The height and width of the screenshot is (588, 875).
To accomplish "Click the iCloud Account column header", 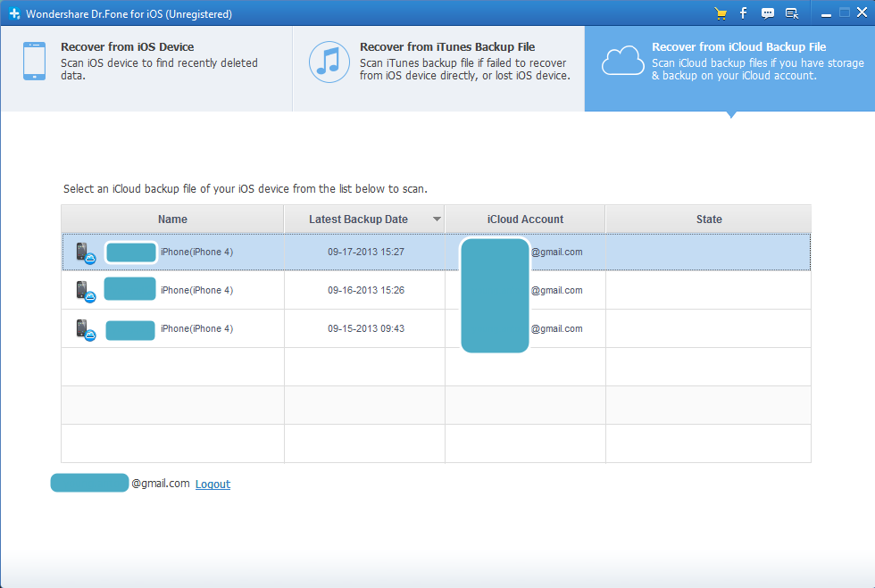I will tap(525, 219).
